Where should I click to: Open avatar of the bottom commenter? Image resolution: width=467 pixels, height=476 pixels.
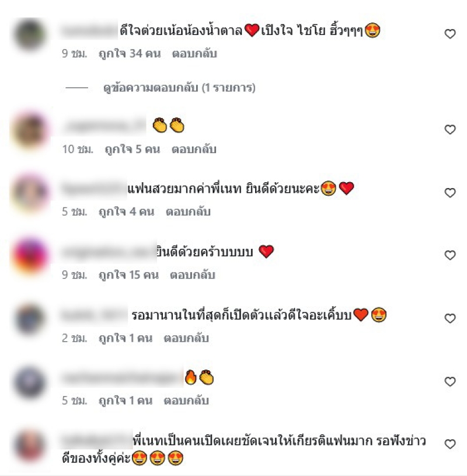tap(30, 444)
